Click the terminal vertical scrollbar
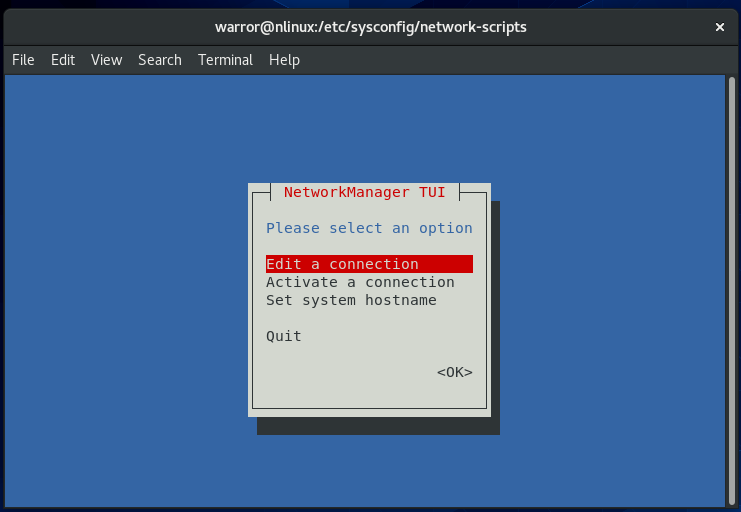Viewport: 741px width, 512px height. coord(732,290)
